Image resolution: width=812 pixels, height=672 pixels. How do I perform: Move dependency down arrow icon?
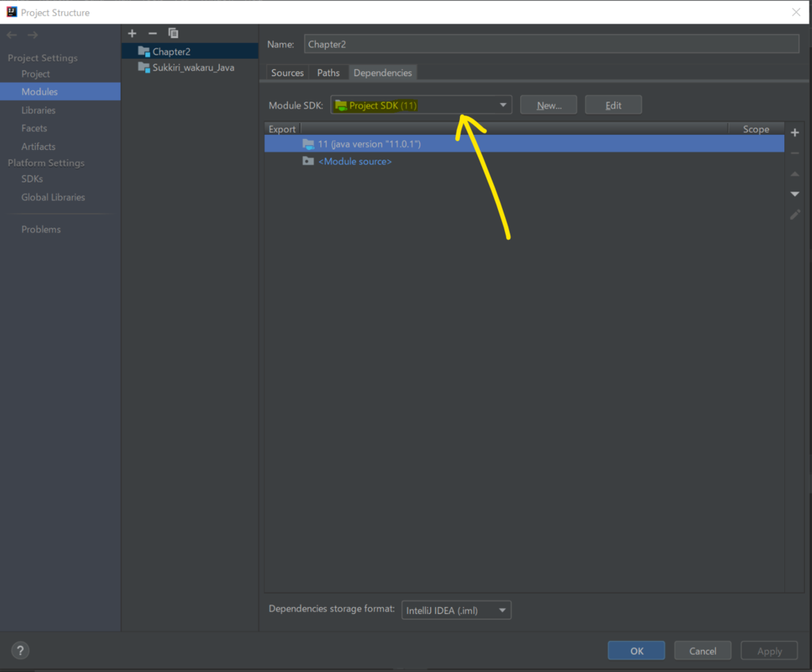pyautogui.click(x=795, y=194)
